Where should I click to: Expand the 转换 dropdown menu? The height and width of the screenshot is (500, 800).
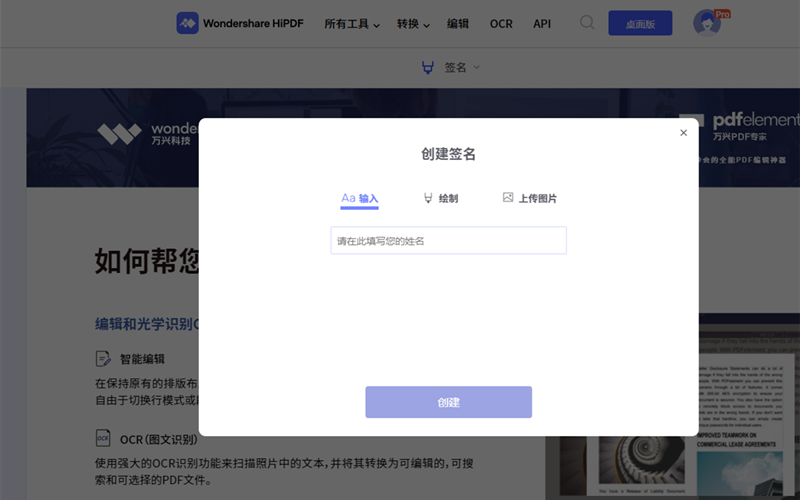tap(413, 24)
